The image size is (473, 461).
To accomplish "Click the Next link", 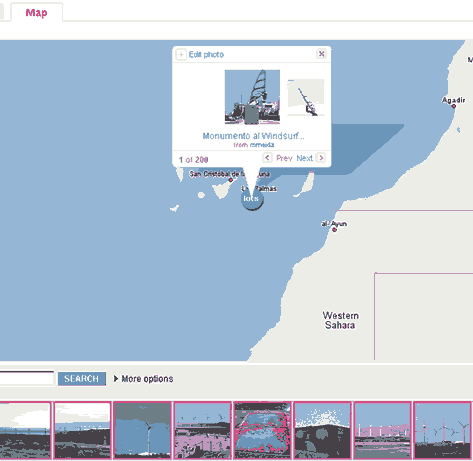I will (305, 158).
